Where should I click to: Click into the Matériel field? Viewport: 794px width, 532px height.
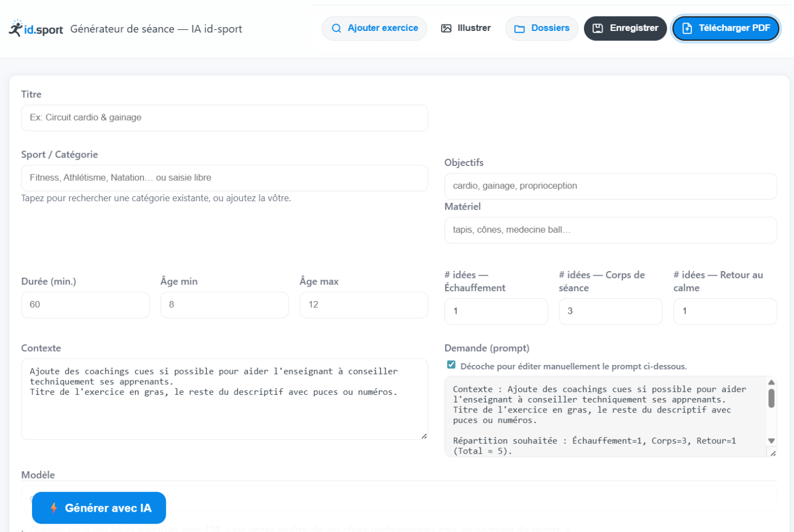610,230
